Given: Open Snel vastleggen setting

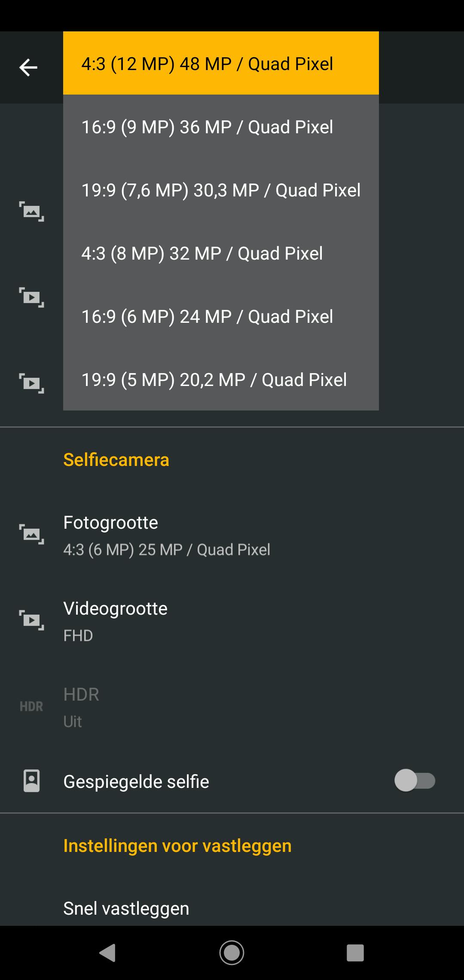Looking at the screenshot, I should [x=232, y=908].
